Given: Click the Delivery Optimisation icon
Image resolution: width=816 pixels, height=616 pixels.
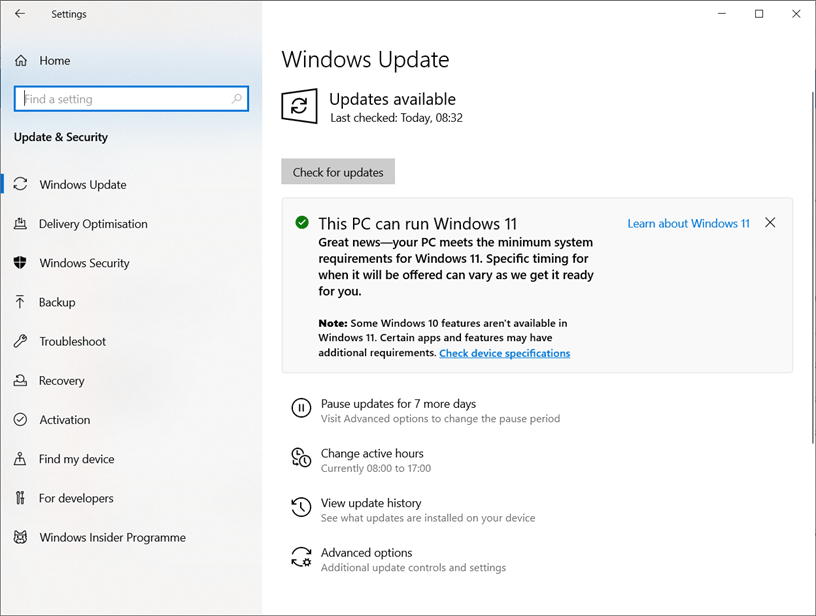Looking at the screenshot, I should click(x=20, y=224).
